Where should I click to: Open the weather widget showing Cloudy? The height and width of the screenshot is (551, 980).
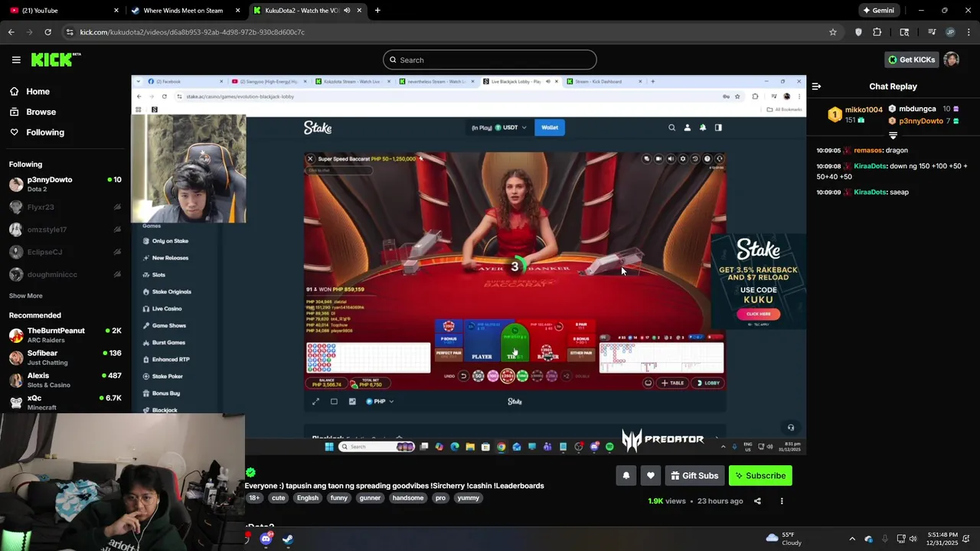783,539
